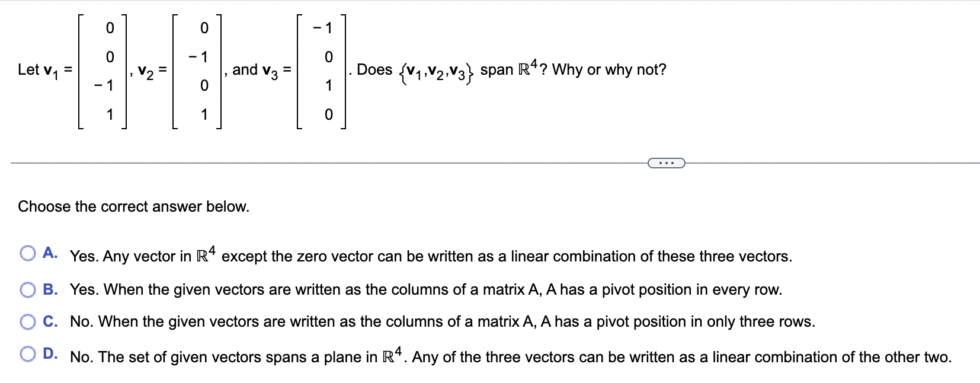The height and width of the screenshot is (383, 980).
Task: Expand the ellipsis options button on the divider
Action: (666, 162)
